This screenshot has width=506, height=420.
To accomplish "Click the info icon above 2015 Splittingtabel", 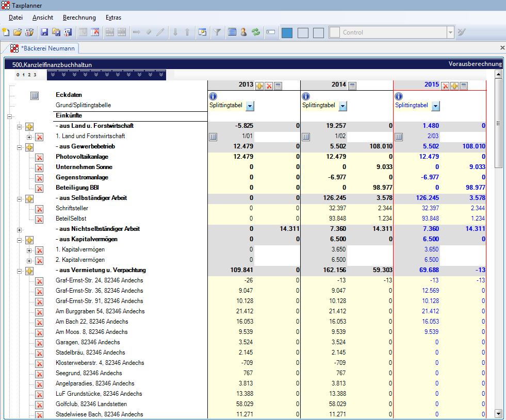I will (398, 96).
